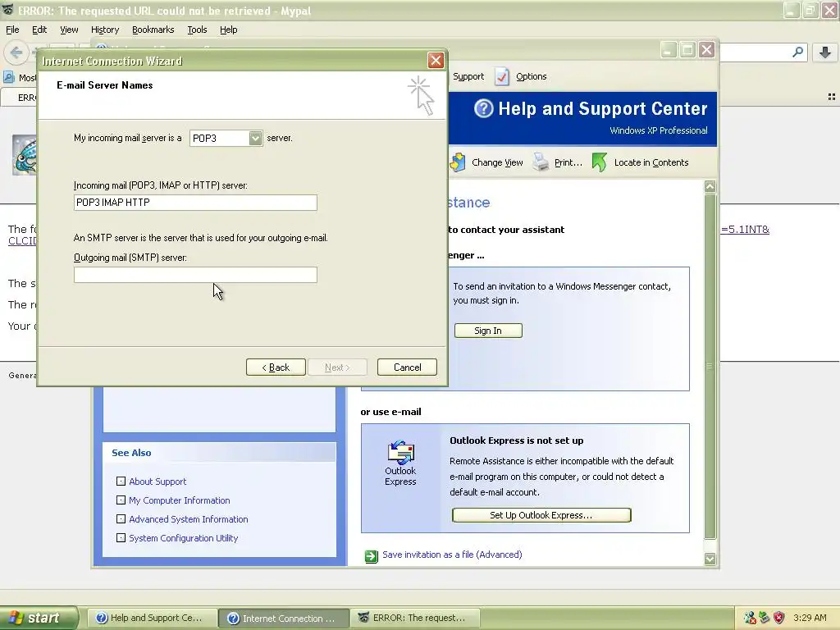Click the bullet icon beside System Configuration Utility

121,537
